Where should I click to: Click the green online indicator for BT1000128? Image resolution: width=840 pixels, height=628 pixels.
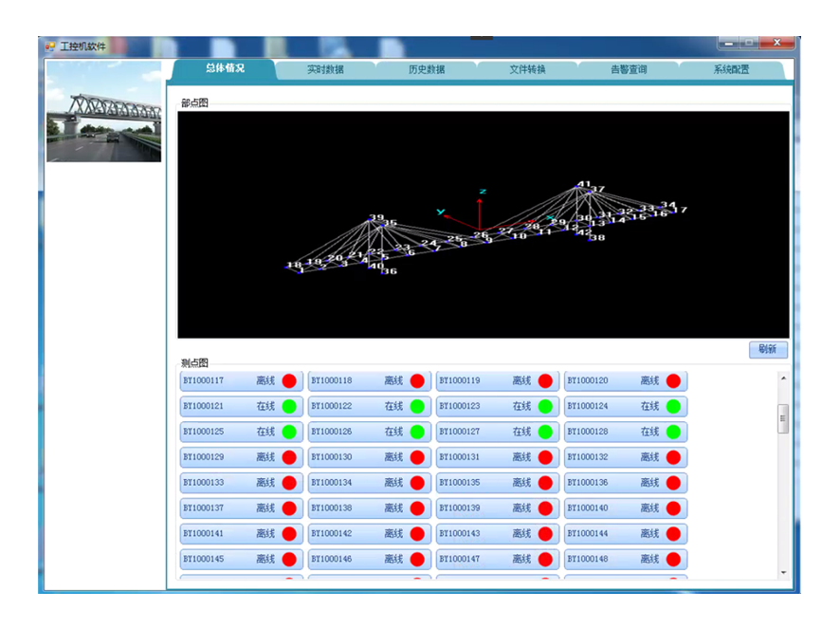click(x=673, y=432)
